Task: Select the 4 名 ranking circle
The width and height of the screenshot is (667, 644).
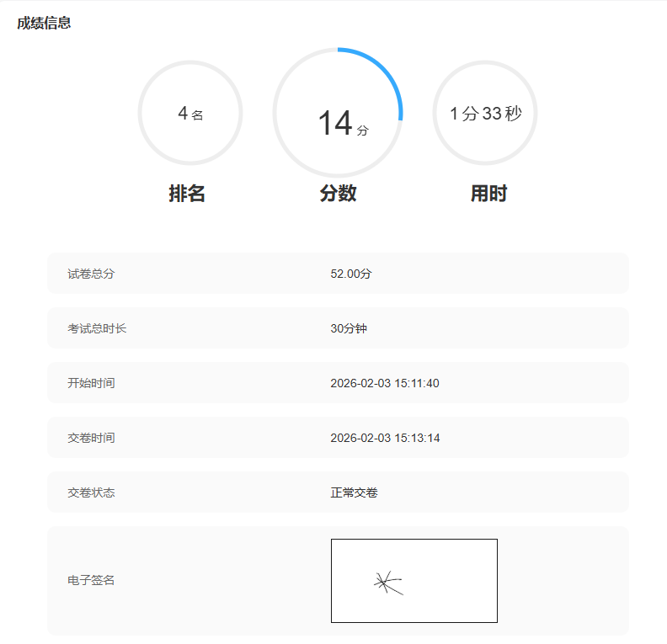Action: point(190,113)
